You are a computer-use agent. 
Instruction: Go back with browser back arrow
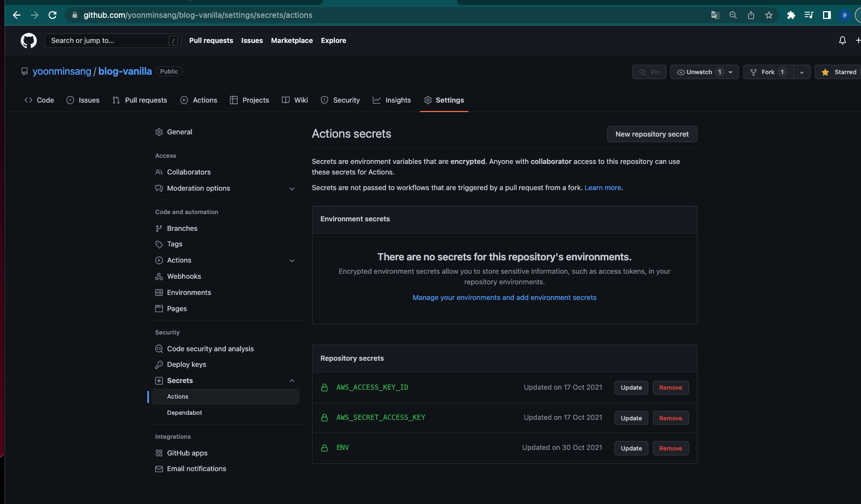pyautogui.click(x=17, y=15)
